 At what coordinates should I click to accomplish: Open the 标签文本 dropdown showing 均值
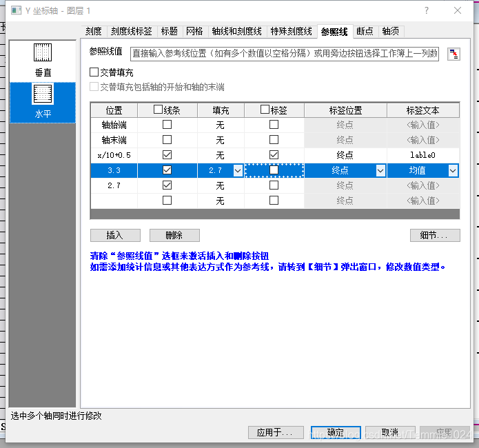click(453, 170)
